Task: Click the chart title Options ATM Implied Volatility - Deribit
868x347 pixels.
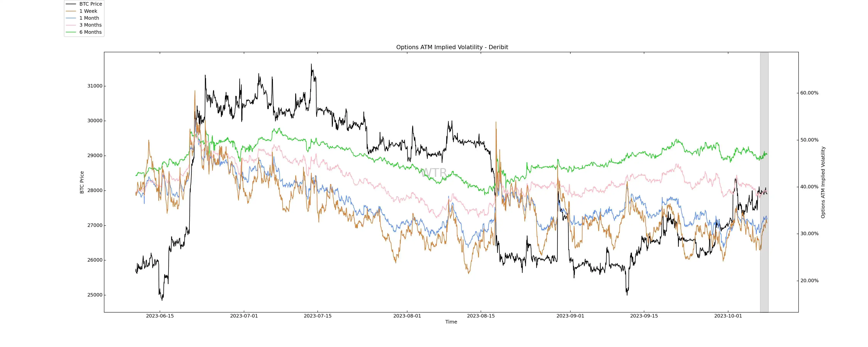Action: (x=452, y=47)
